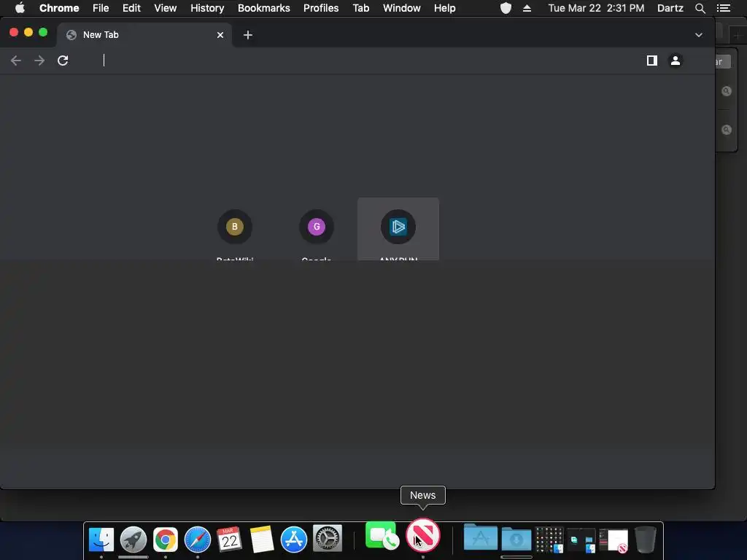
Task: Open the Tab menu
Action: 361,8
